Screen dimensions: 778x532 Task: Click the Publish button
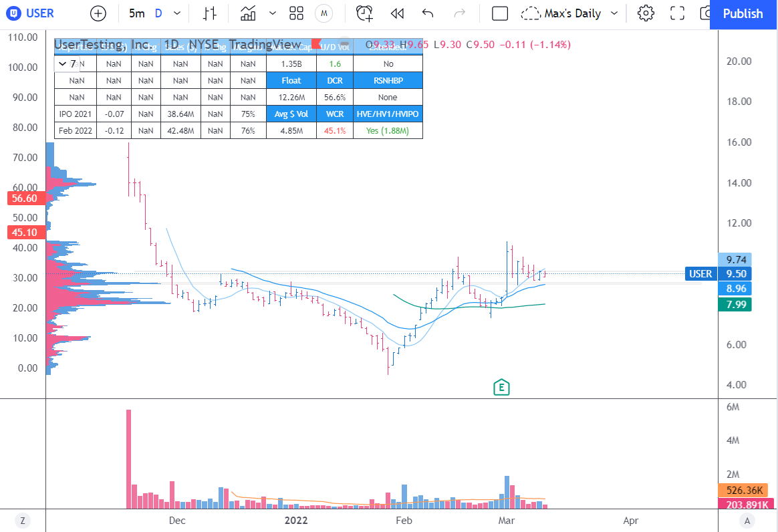743,14
